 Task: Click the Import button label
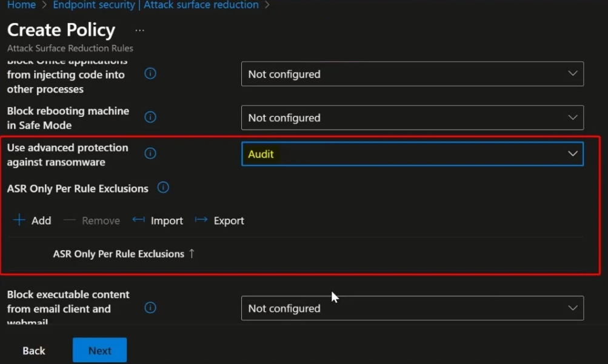click(167, 220)
